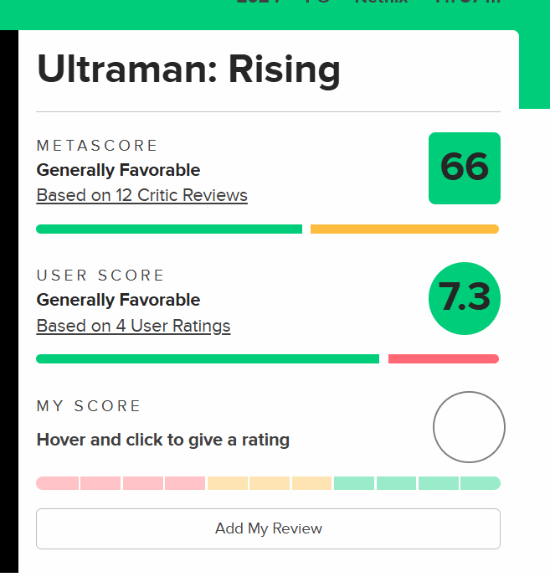Click the 7.3 User Score circle badge

[x=464, y=298]
